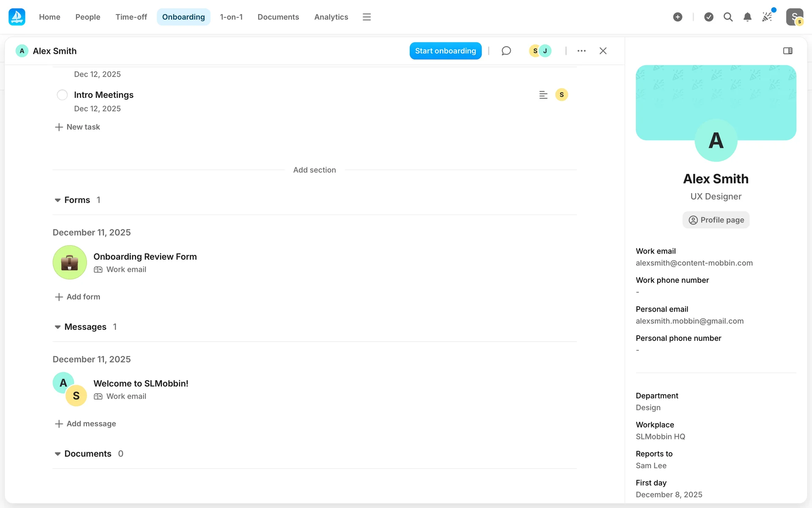Click the Start onboarding button

tap(445, 51)
